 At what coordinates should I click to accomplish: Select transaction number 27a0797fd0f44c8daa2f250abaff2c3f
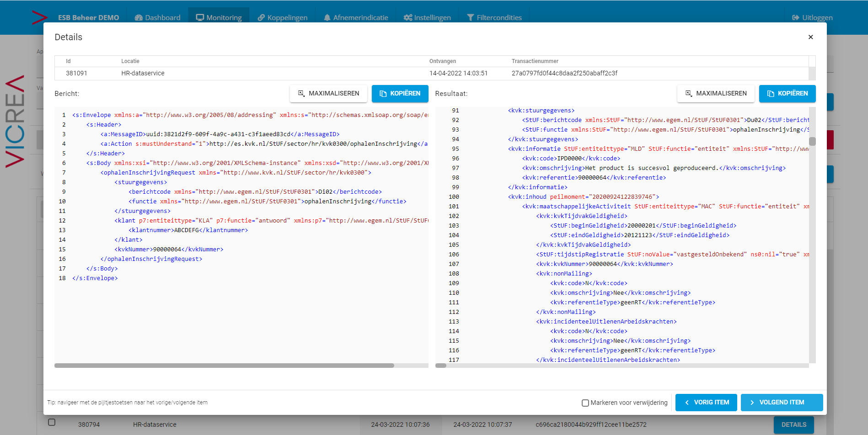[x=564, y=73]
